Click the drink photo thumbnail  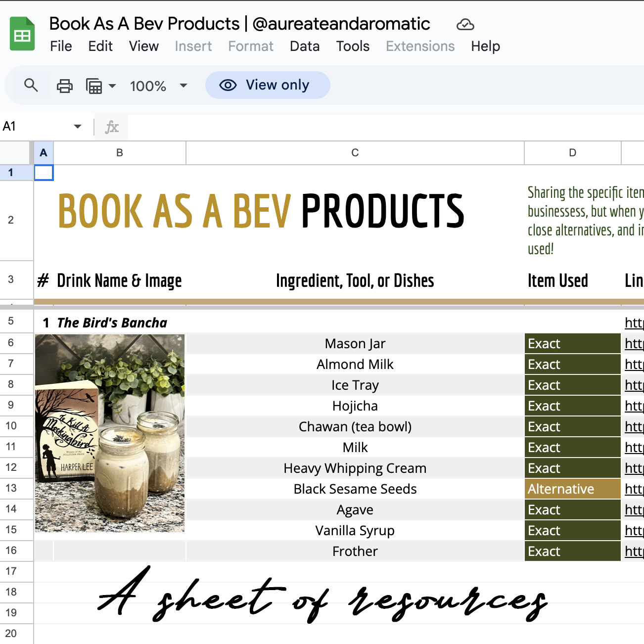point(109,433)
